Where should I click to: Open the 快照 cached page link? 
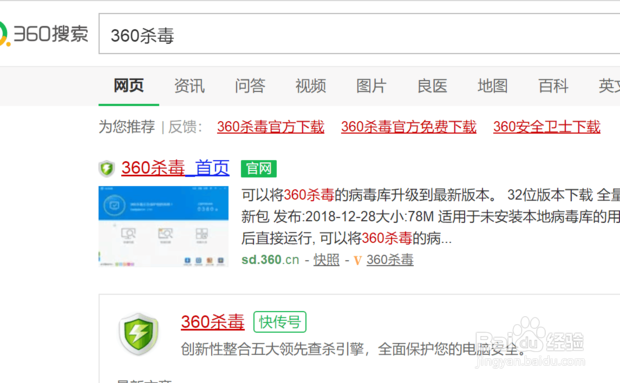[326, 260]
